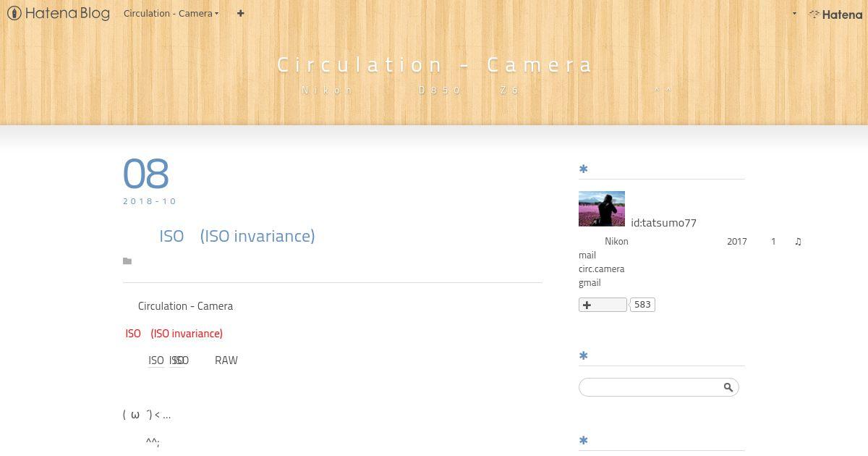The width and height of the screenshot is (868, 456).
Task: Open the Circulation - Camera header title
Action: [x=435, y=64]
